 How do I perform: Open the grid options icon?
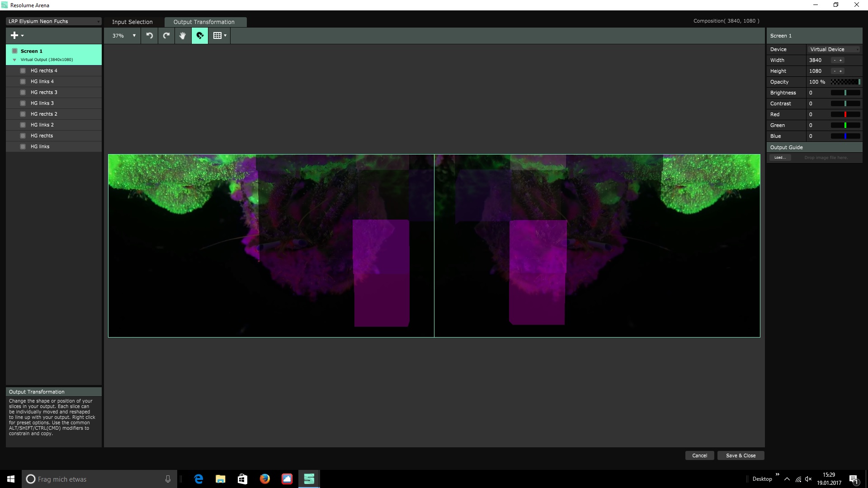pyautogui.click(x=219, y=36)
